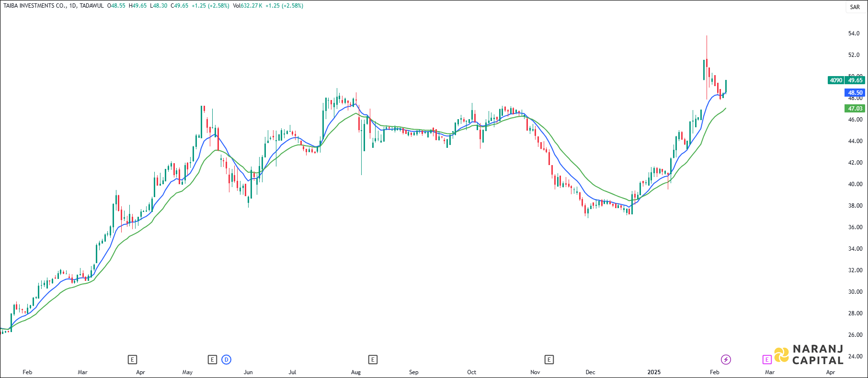Click the open value O48.55
The height and width of the screenshot is (378, 868).
pos(116,6)
